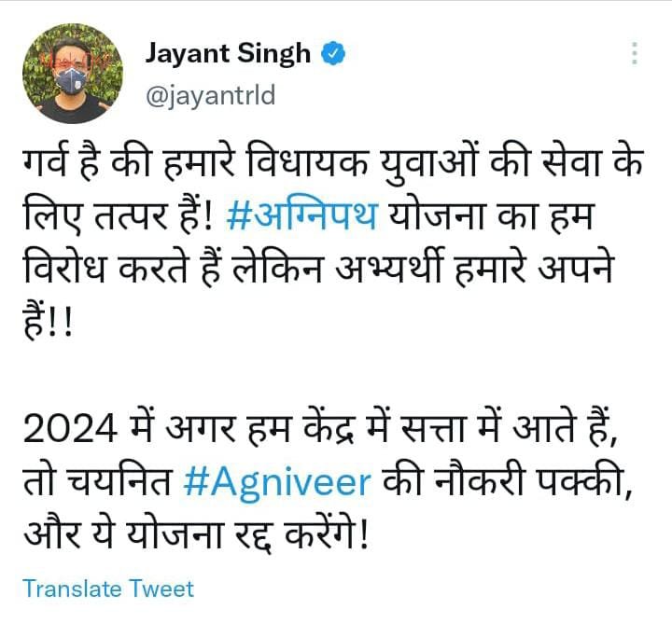Open the #अग्निपथ hashtag
Screen dimensions: 672x623
click(x=301, y=215)
